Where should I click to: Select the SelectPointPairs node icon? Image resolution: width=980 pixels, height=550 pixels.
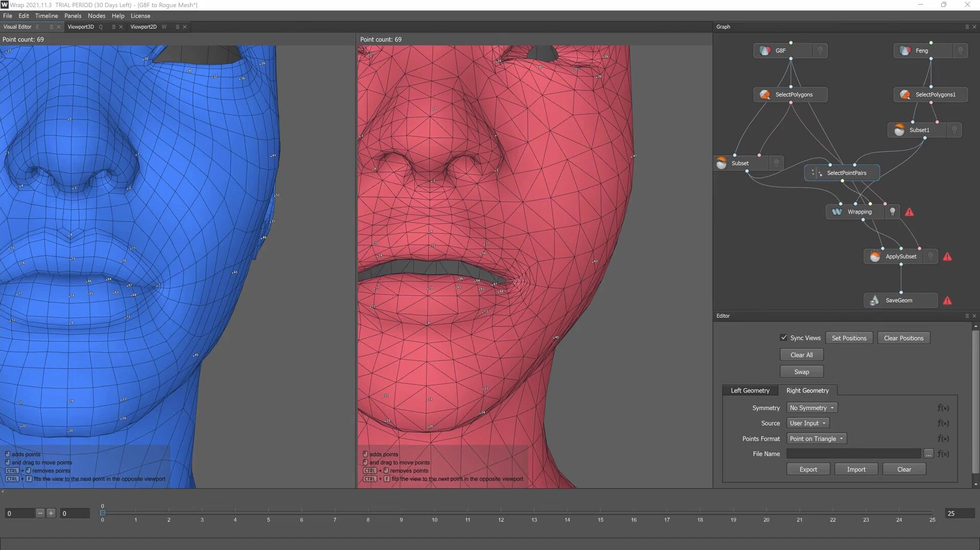816,173
